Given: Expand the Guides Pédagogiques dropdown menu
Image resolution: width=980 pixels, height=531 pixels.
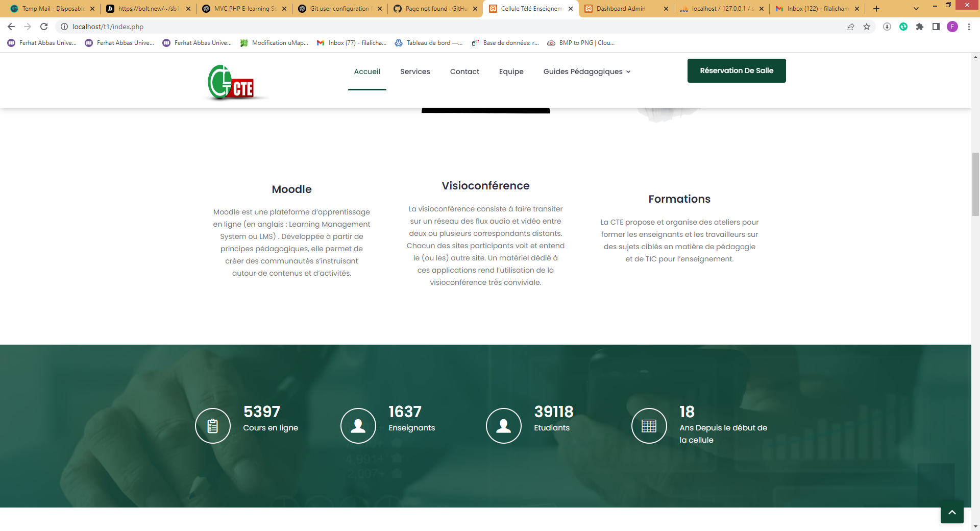Looking at the screenshot, I should pyautogui.click(x=587, y=71).
